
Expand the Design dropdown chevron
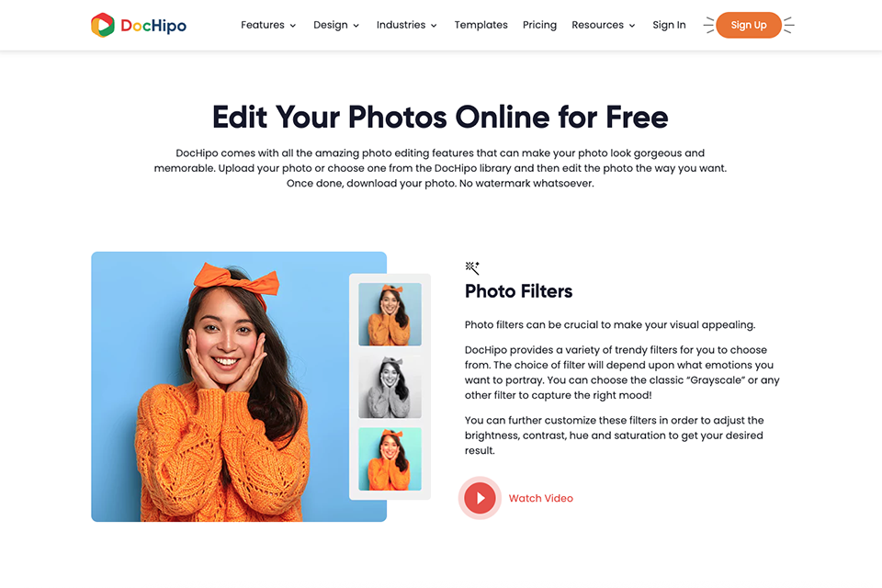click(x=356, y=26)
